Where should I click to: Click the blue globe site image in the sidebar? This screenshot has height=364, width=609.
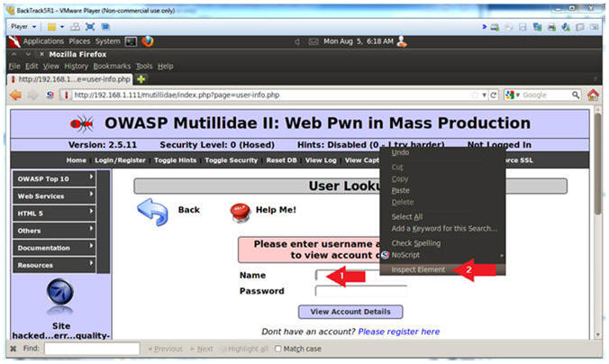[60, 292]
